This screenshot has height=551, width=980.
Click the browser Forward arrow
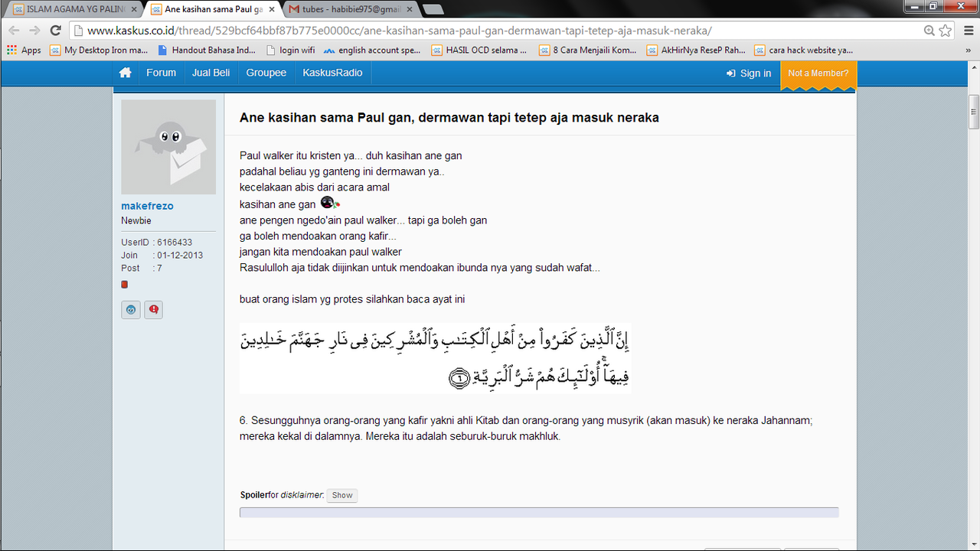coord(34,31)
